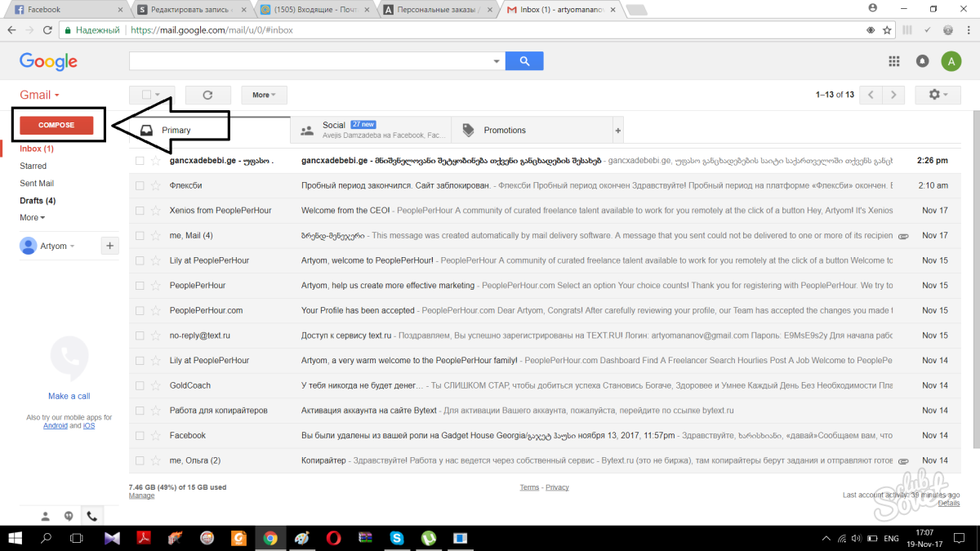Add a chat contact with plus button
The height and width of the screenshot is (551, 980).
[x=111, y=246]
